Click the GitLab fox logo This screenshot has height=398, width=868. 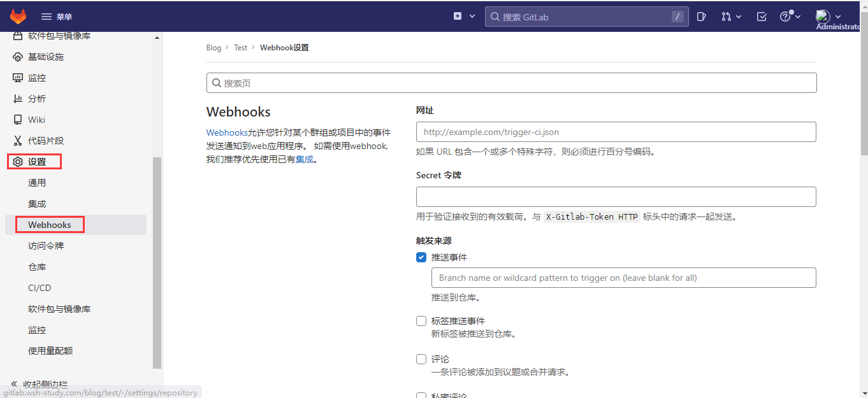[x=18, y=16]
